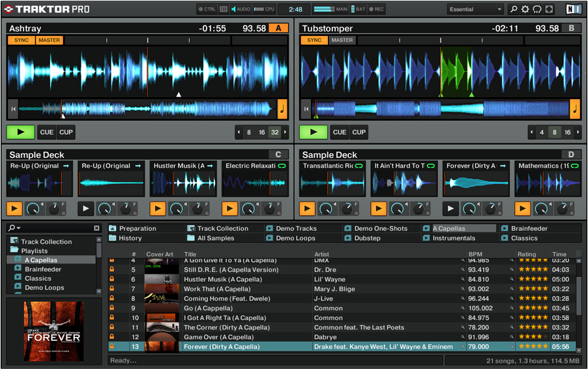
Task: Open the preferences gear icon
Action: pyautogui.click(x=525, y=9)
